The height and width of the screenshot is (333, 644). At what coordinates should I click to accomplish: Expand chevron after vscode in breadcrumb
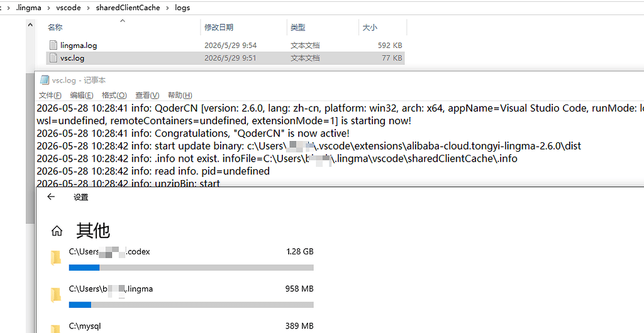point(88,8)
